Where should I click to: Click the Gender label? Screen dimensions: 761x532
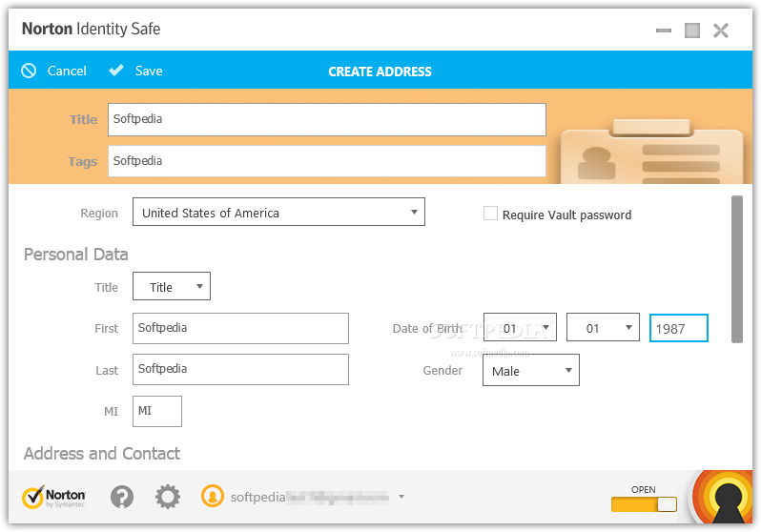coord(442,370)
